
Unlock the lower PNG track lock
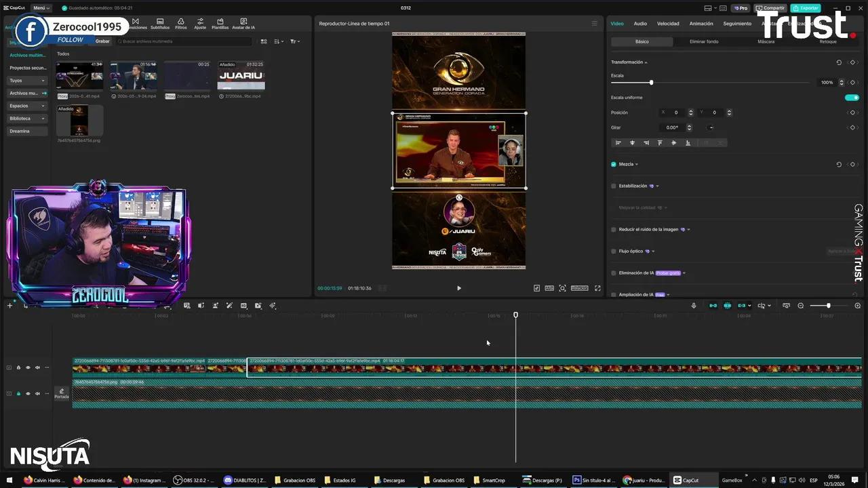(18, 393)
